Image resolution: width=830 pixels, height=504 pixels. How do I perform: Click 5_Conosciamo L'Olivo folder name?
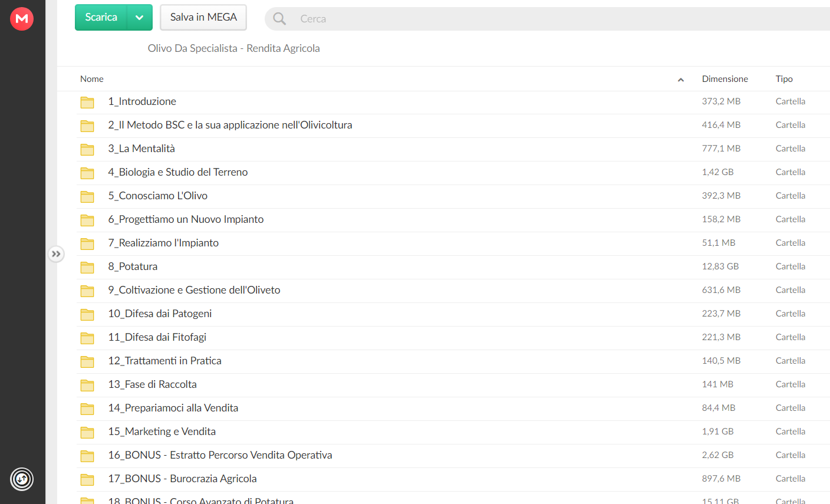pyautogui.click(x=158, y=196)
